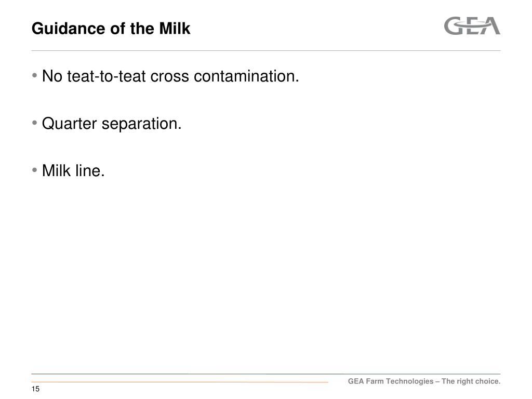
Task: Click the gray divider line under the title
Action: pyautogui.click(x=266, y=50)
